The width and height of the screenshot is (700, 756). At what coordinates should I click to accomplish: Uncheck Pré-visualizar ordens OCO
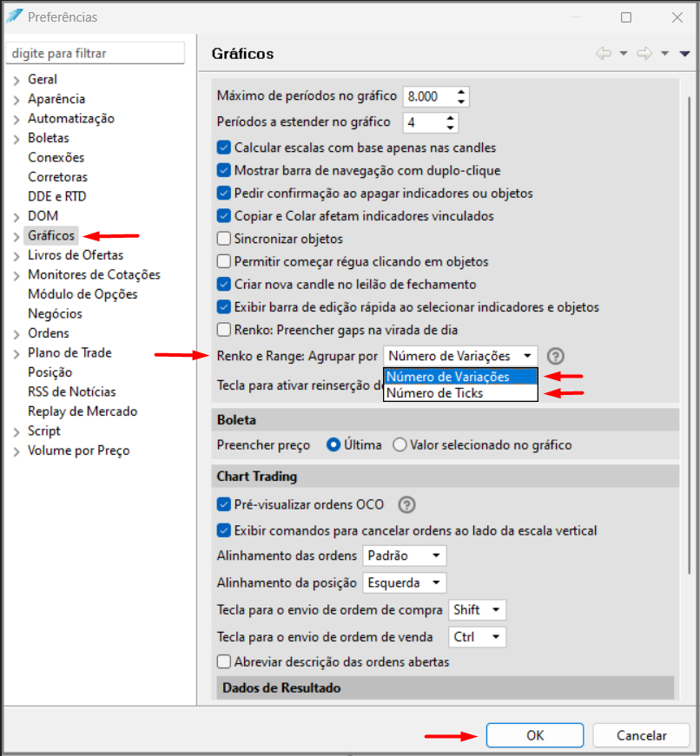pyautogui.click(x=224, y=504)
